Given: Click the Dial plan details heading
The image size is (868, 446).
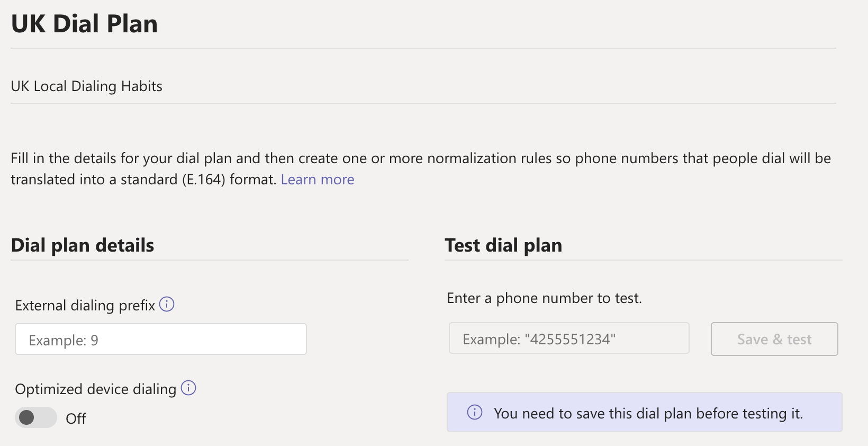Looking at the screenshot, I should pos(83,245).
